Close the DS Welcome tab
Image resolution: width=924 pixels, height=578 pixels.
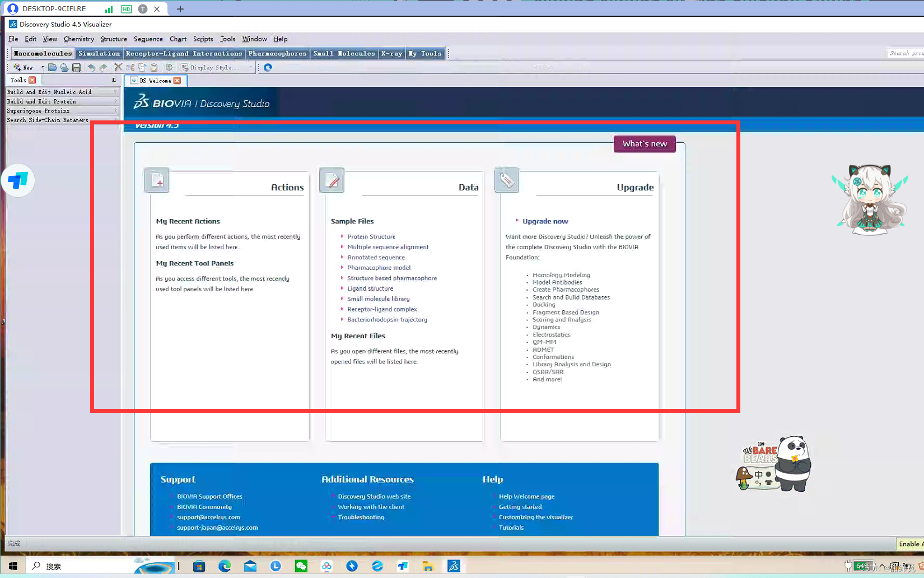click(178, 81)
